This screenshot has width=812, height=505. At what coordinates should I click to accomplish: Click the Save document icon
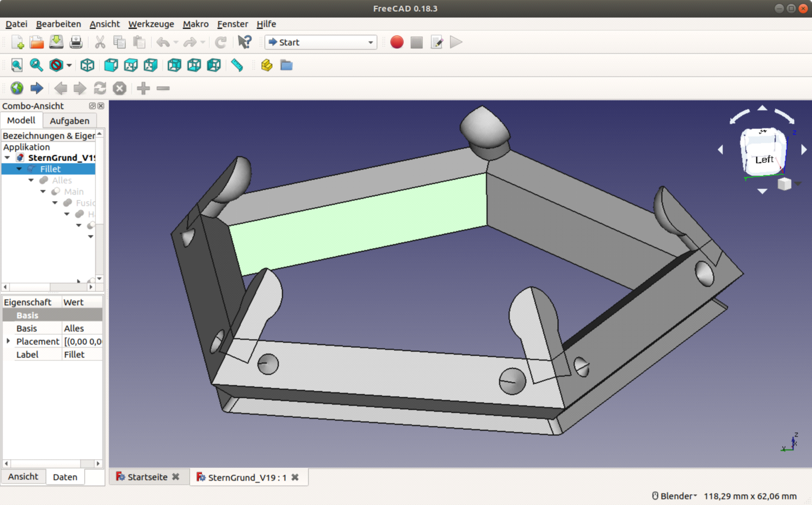point(56,42)
